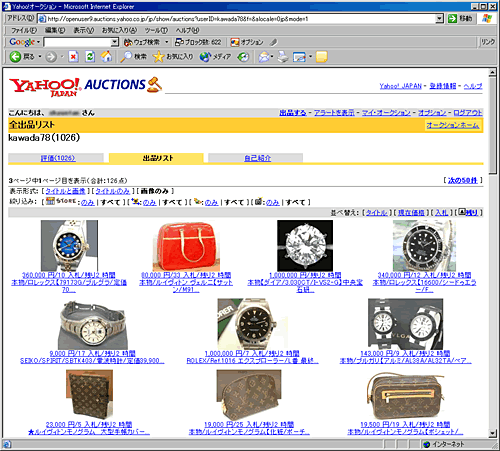500x451 pixels.
Task: Click the Search magnifier icon
Action: click(x=126, y=57)
